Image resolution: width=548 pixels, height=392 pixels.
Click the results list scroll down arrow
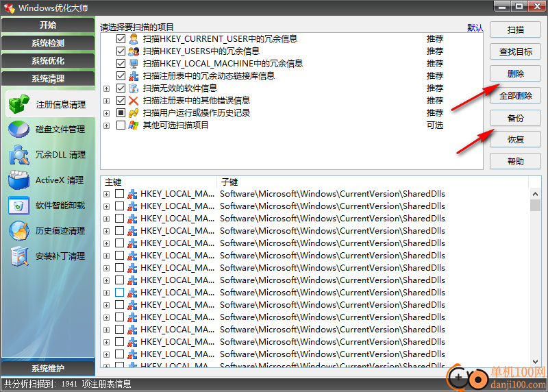tap(535, 362)
